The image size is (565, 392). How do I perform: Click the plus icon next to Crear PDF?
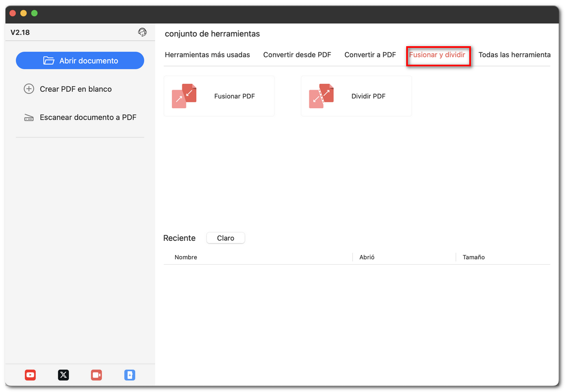[x=29, y=88]
